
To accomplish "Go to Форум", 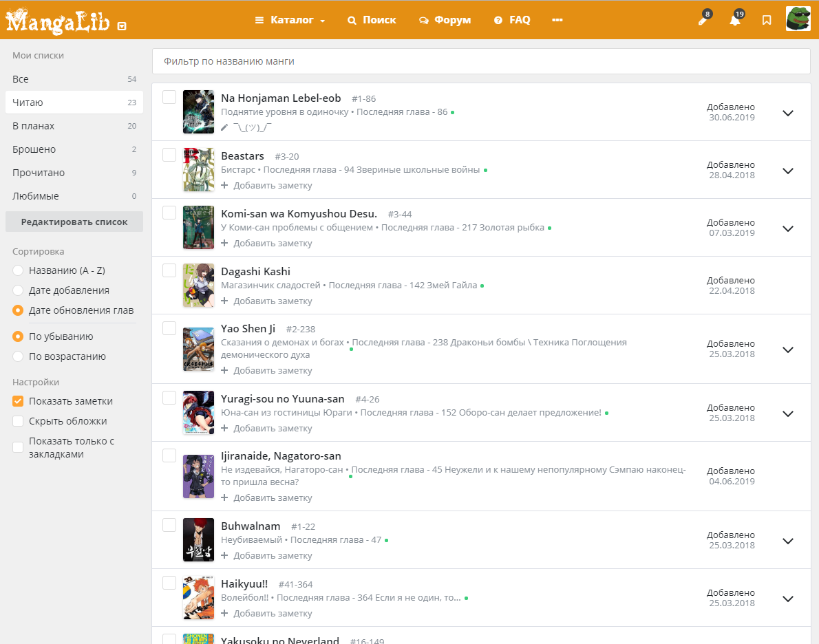I will pyautogui.click(x=445, y=20).
